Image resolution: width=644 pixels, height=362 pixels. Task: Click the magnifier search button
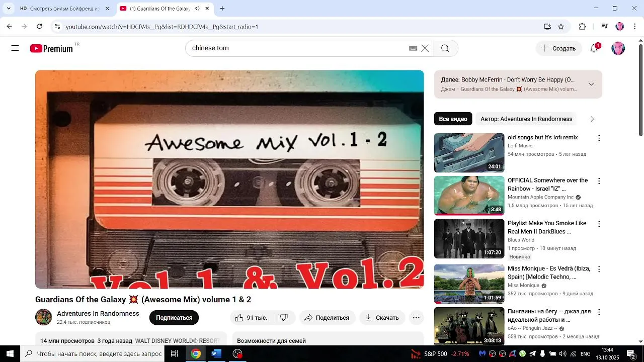(445, 48)
